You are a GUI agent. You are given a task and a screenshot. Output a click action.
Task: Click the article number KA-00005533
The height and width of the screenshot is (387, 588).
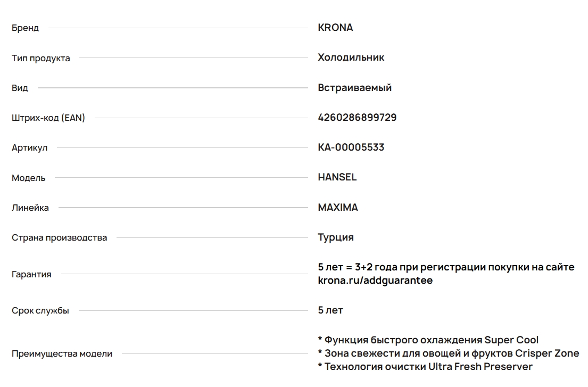pos(351,147)
